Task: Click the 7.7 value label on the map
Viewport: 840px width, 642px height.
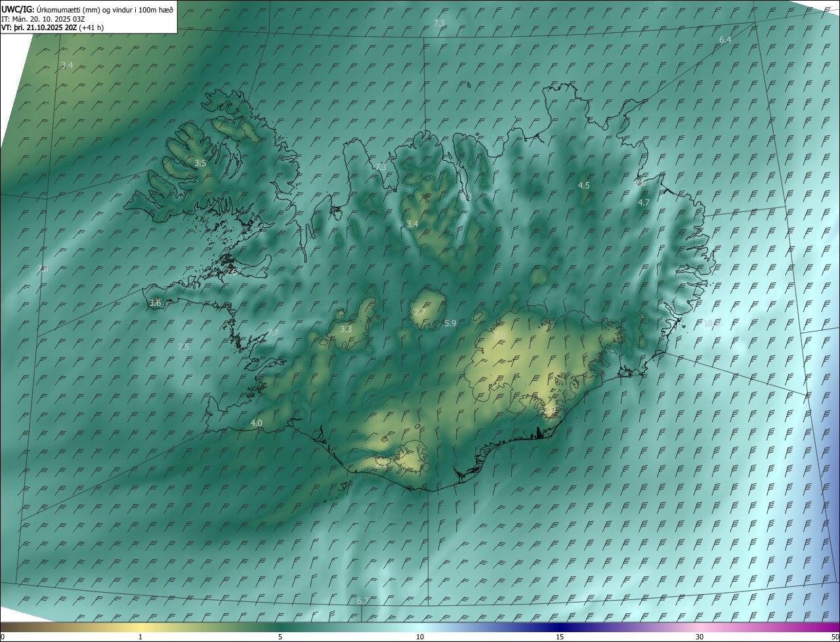Action: pyautogui.click(x=272, y=333)
